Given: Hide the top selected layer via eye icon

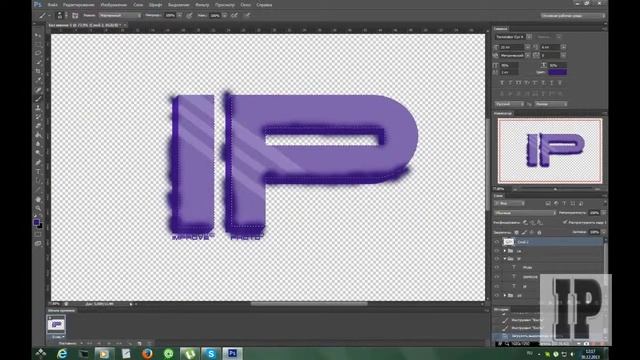Looking at the screenshot, I should tap(497, 242).
